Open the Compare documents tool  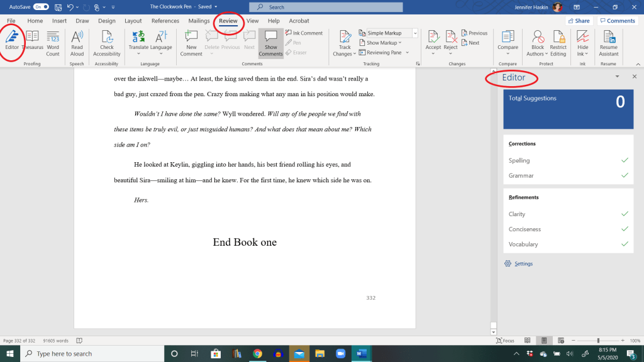[x=508, y=41]
